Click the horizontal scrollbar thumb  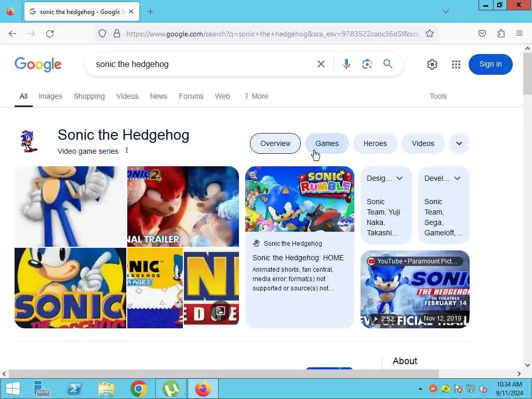click(x=224, y=374)
